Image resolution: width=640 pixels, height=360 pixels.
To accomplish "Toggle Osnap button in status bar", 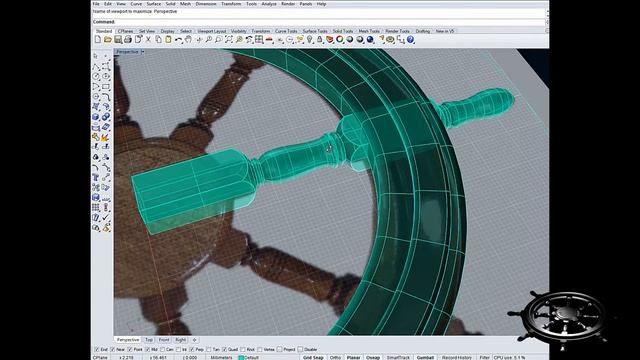I will [373, 358].
